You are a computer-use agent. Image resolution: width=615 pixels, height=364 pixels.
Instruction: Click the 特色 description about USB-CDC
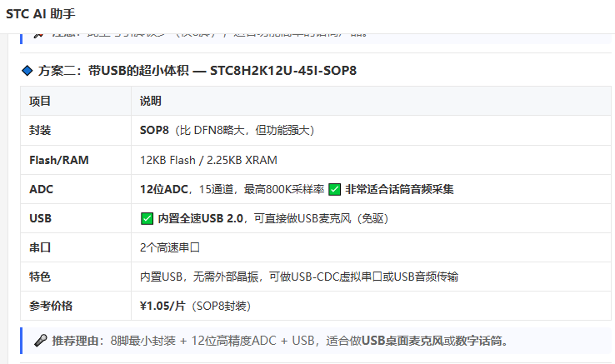click(299, 277)
